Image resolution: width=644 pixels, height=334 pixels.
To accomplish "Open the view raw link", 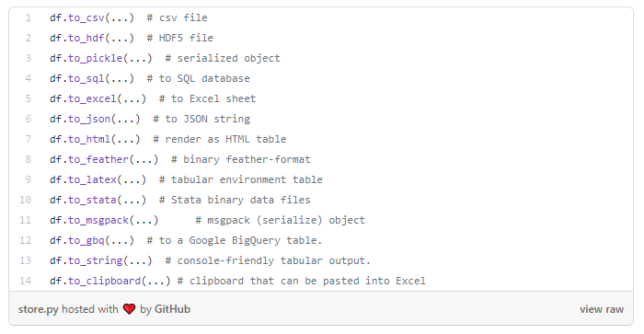I will point(602,309).
